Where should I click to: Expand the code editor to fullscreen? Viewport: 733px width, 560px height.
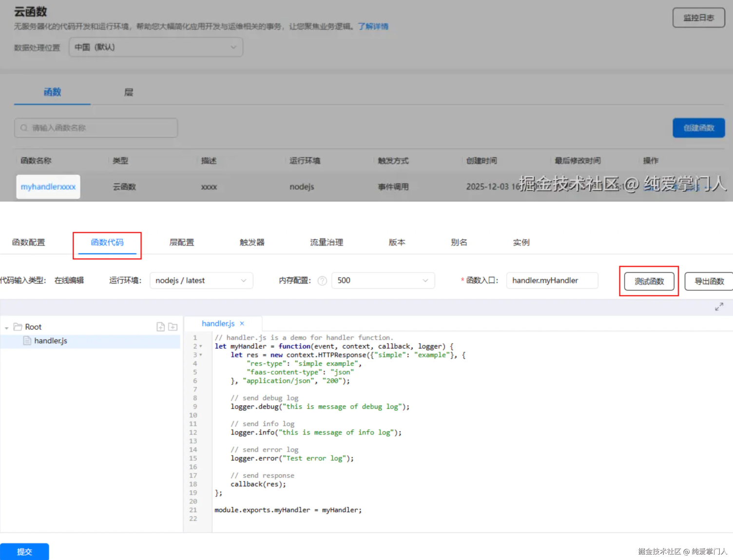(x=719, y=307)
